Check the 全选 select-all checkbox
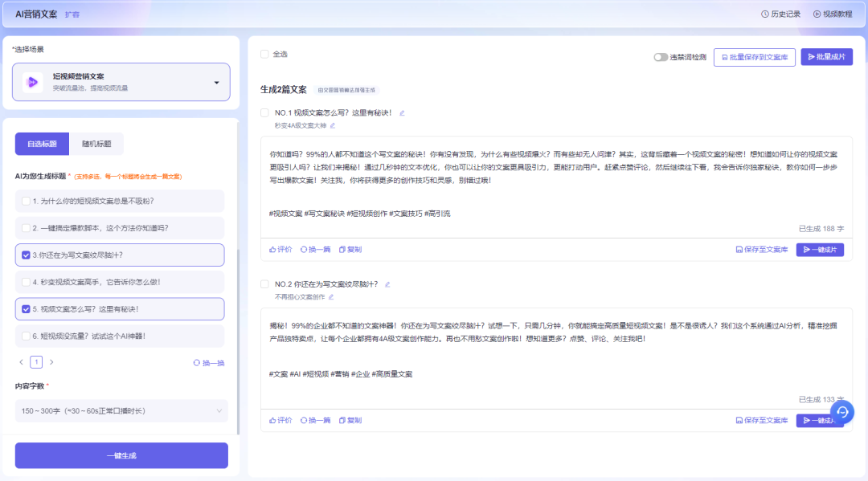 click(264, 53)
